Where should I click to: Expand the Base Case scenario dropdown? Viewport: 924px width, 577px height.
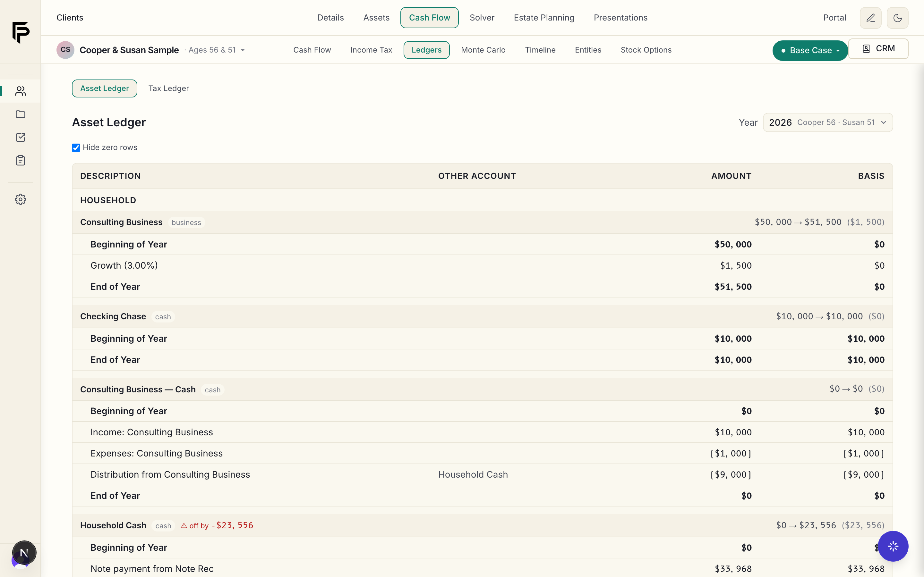[x=810, y=50]
